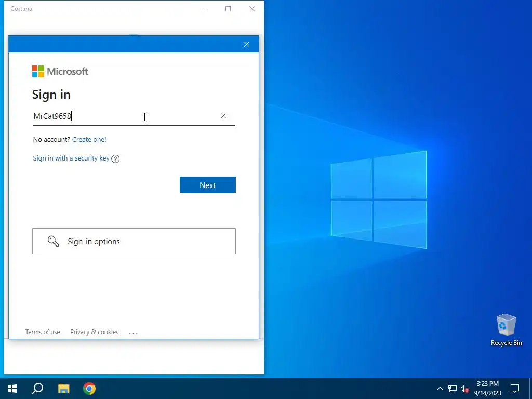Launch File Explorer from taskbar
The height and width of the screenshot is (399, 532).
[x=63, y=389]
